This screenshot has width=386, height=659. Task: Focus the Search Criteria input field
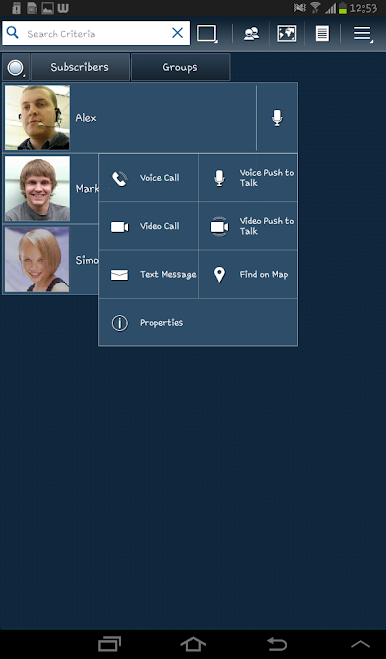[96, 33]
